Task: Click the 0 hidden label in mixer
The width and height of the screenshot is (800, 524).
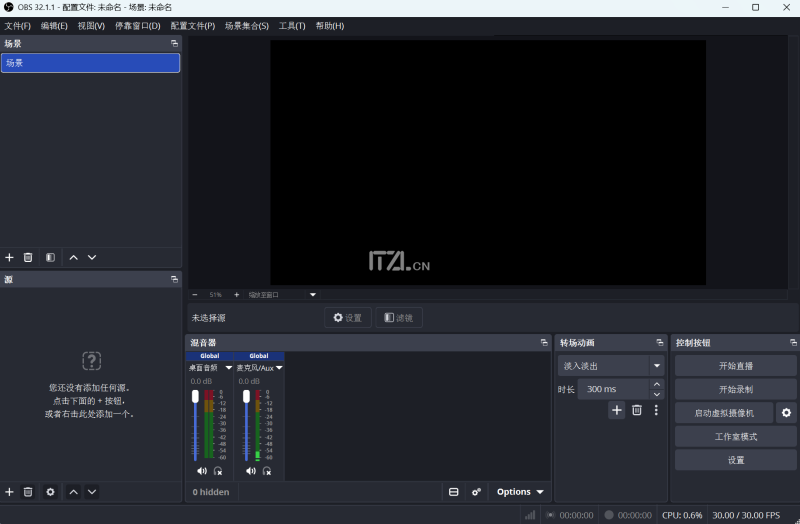Action: point(211,492)
